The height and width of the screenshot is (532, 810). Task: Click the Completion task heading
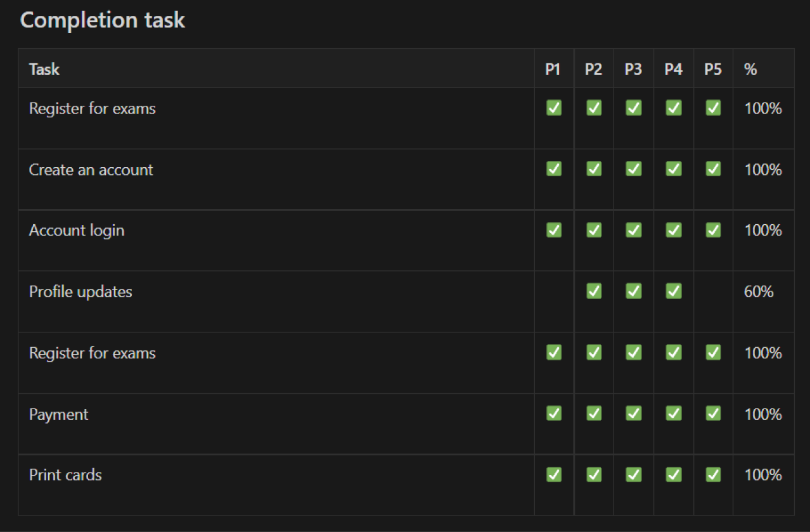(x=103, y=20)
